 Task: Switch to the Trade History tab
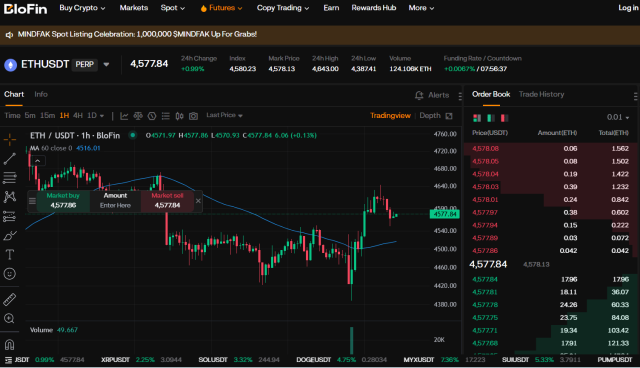tap(541, 94)
